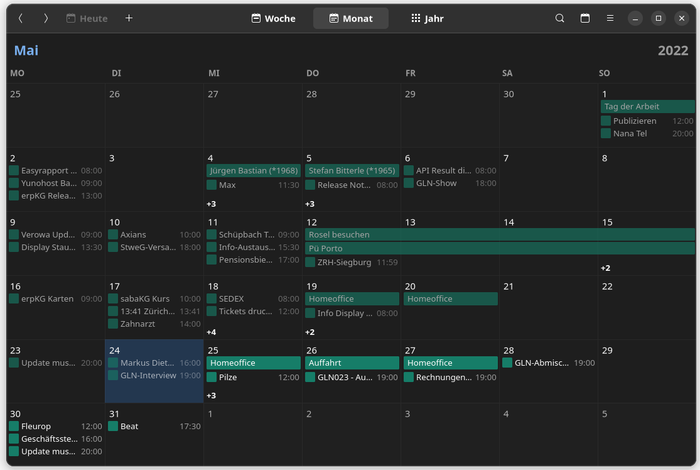Open Homeoffice event on May 27
The height and width of the screenshot is (470, 700).
pyautogui.click(x=450, y=363)
